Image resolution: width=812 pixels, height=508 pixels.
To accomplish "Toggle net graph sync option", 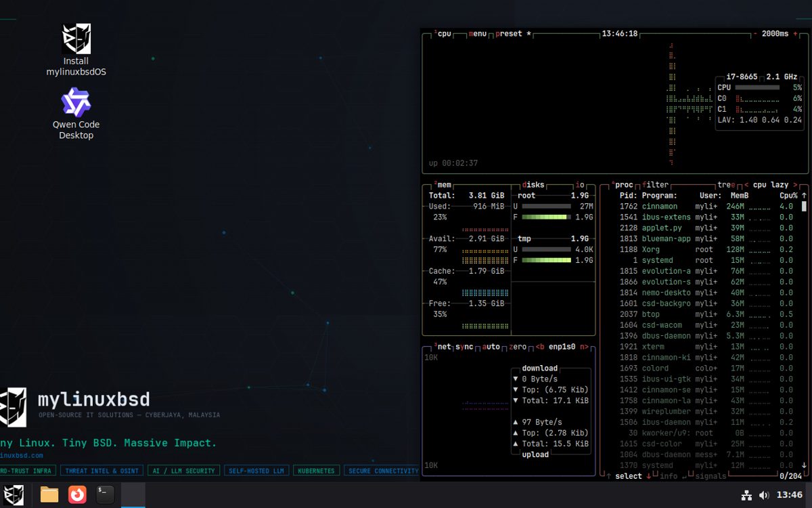I will (464, 347).
